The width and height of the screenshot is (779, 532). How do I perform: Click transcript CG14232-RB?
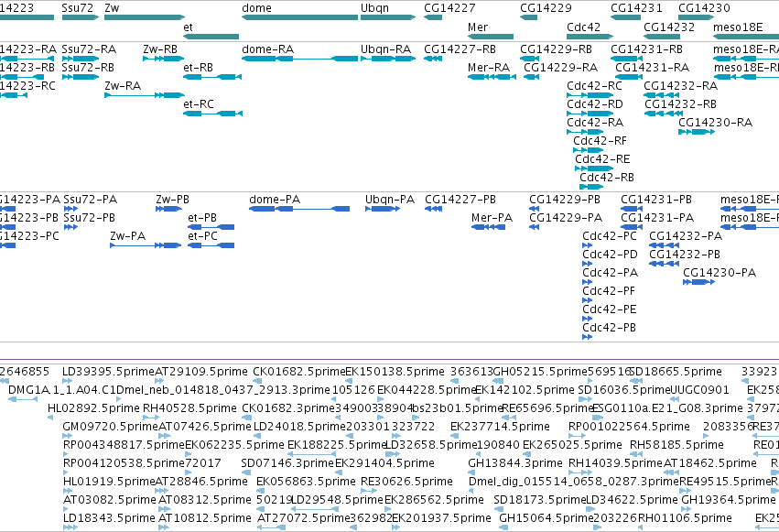click(662, 114)
